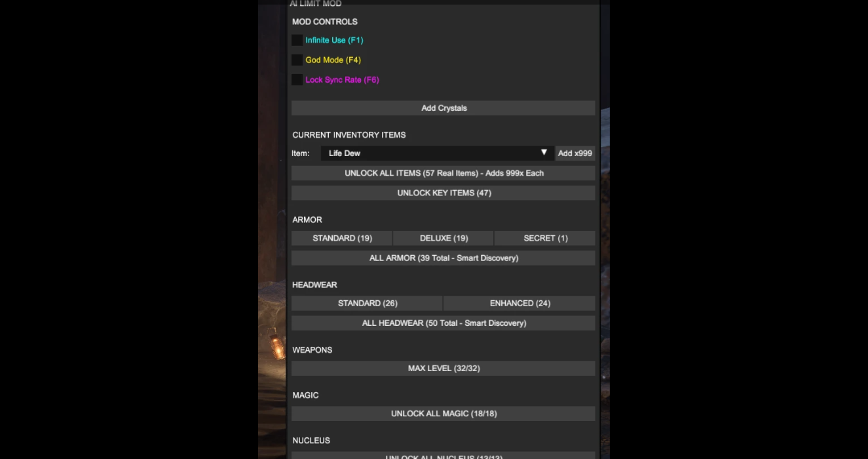The width and height of the screenshot is (868, 459).
Task: Unlock STANDARD (19) armor
Action: [x=342, y=238]
